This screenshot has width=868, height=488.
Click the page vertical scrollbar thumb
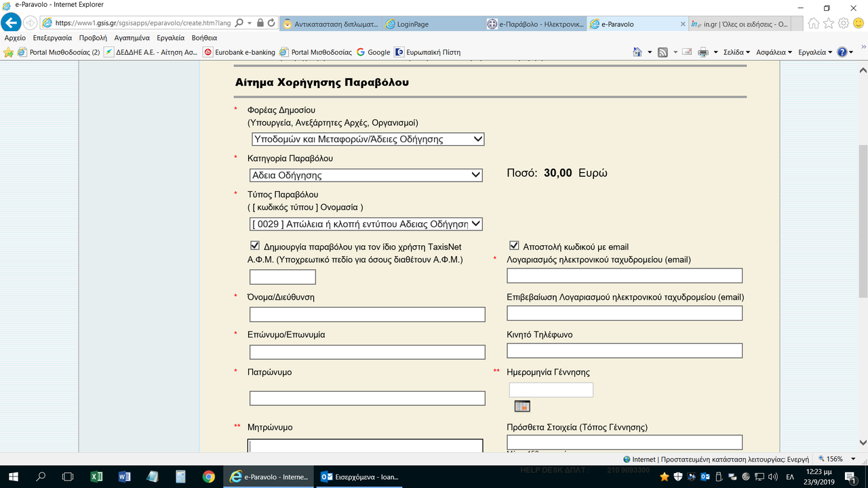pyautogui.click(x=863, y=220)
